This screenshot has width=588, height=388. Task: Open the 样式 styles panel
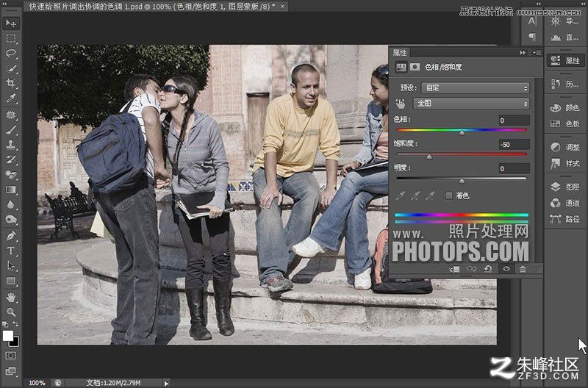[x=565, y=163]
